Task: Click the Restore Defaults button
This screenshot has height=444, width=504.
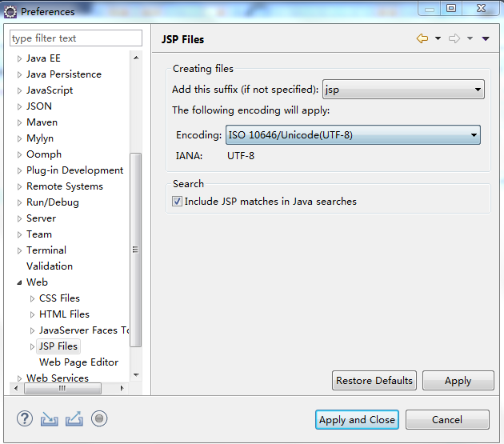Action: [374, 380]
